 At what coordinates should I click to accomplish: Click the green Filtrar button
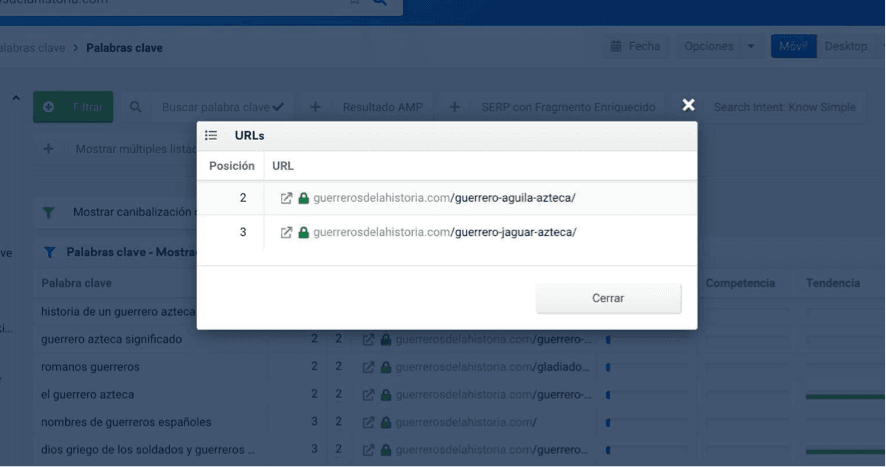[73, 107]
